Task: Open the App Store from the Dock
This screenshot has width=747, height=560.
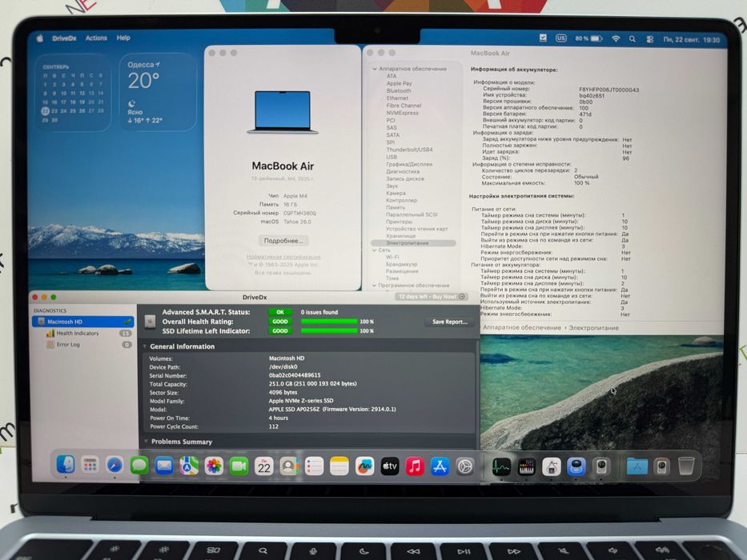Action: pyautogui.click(x=440, y=466)
